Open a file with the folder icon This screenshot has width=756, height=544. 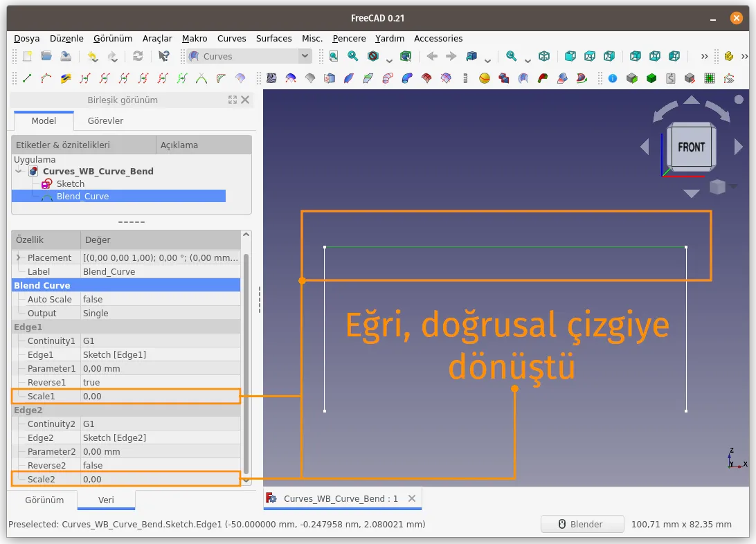pos(46,56)
